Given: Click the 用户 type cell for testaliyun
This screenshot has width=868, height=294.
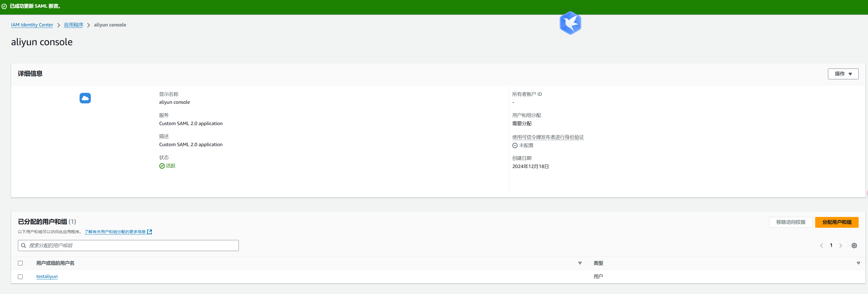Looking at the screenshot, I should coord(598,276).
